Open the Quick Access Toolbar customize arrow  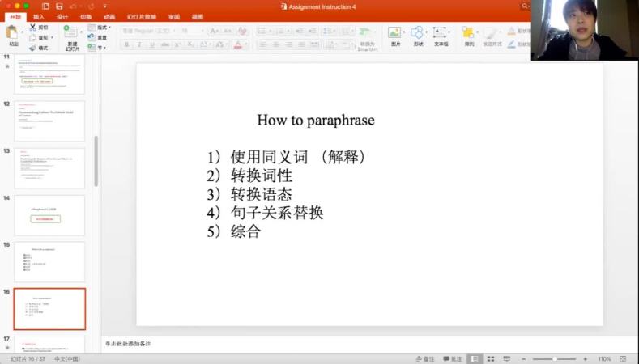click(x=104, y=6)
